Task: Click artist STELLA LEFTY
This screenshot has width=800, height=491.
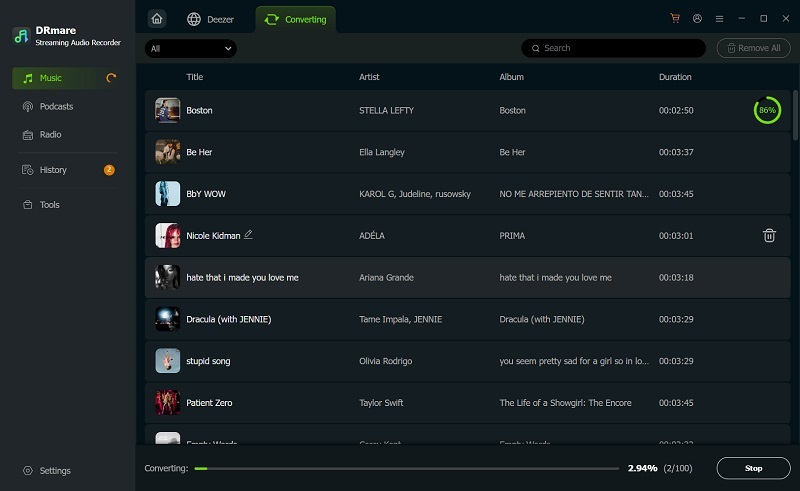Action: tap(386, 110)
